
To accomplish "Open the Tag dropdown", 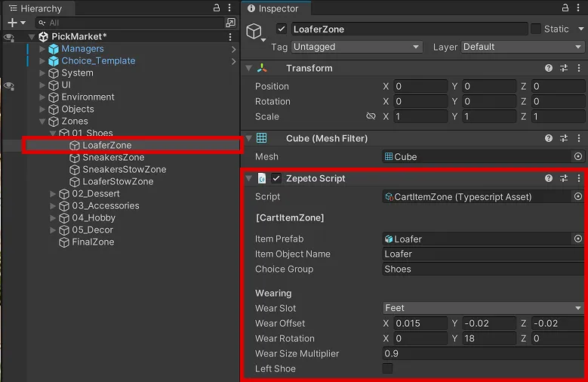I will tap(356, 47).
